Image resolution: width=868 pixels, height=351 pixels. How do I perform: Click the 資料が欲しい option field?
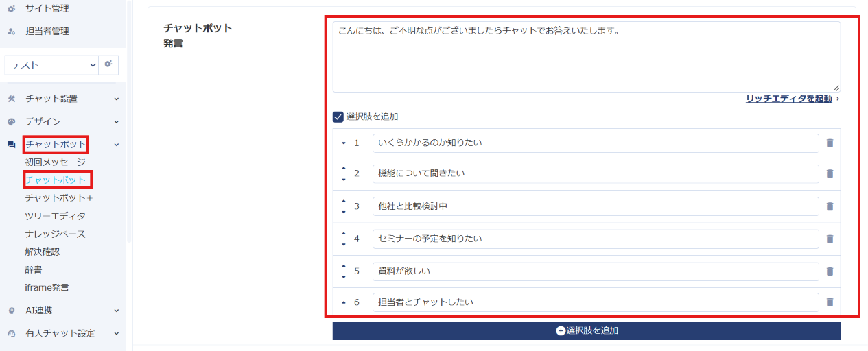pos(596,271)
